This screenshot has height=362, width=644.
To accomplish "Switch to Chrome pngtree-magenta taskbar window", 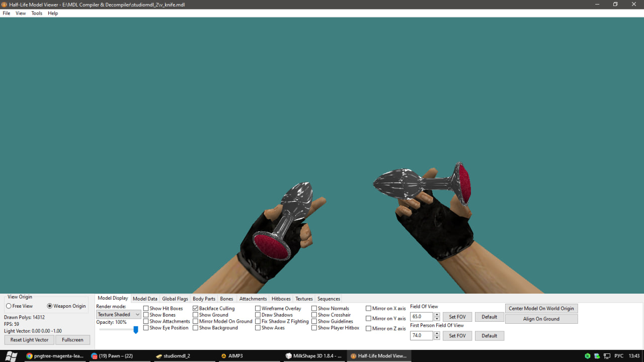I will 54,355.
